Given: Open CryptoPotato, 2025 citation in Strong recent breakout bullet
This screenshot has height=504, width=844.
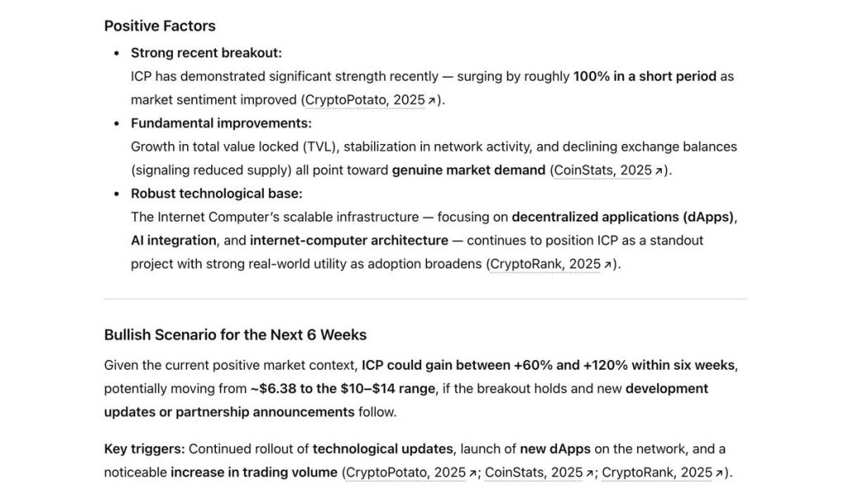Looking at the screenshot, I should coord(364,100).
